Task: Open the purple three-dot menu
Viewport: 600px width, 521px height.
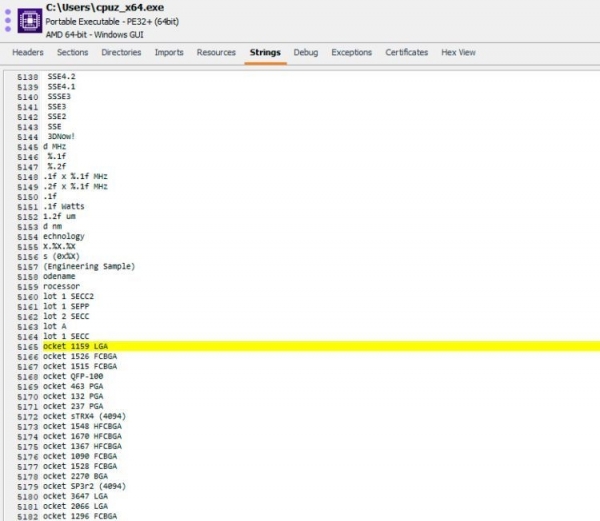Action: click(7, 21)
